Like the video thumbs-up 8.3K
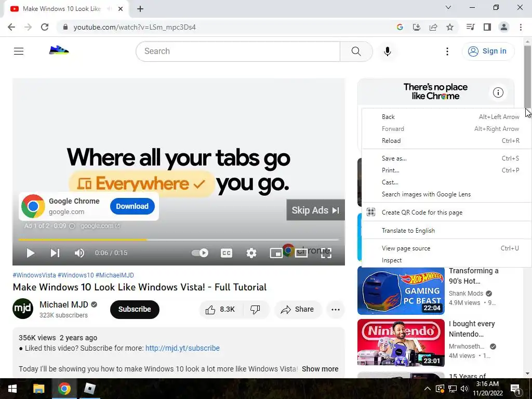Viewport: 532px width, 399px height. click(220, 310)
